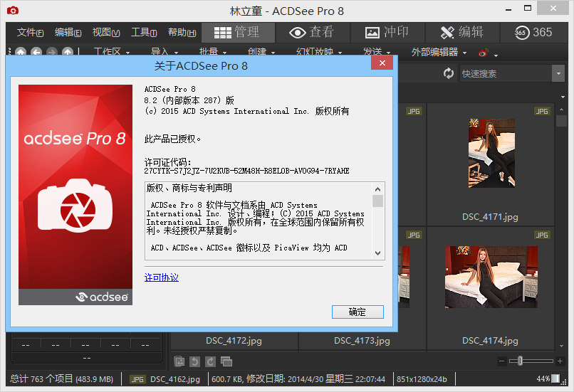Click the down arrow of About dialog text scrollbar

tap(377, 253)
